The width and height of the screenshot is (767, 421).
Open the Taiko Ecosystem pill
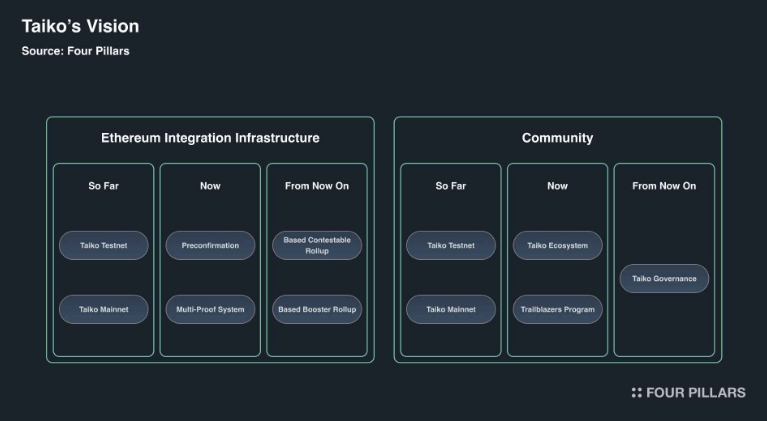(558, 245)
